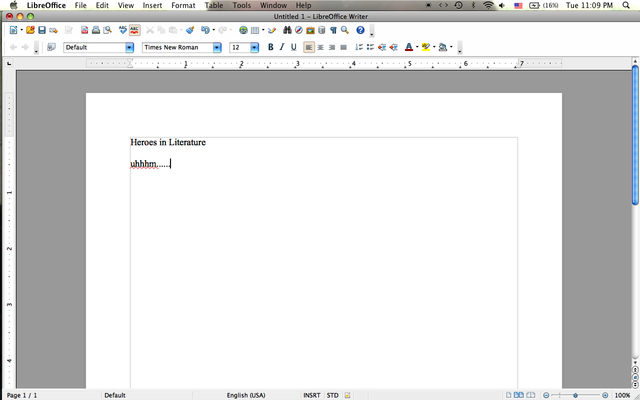Toggle AutoSpellcheck button
640x400 pixels.
tap(134, 30)
